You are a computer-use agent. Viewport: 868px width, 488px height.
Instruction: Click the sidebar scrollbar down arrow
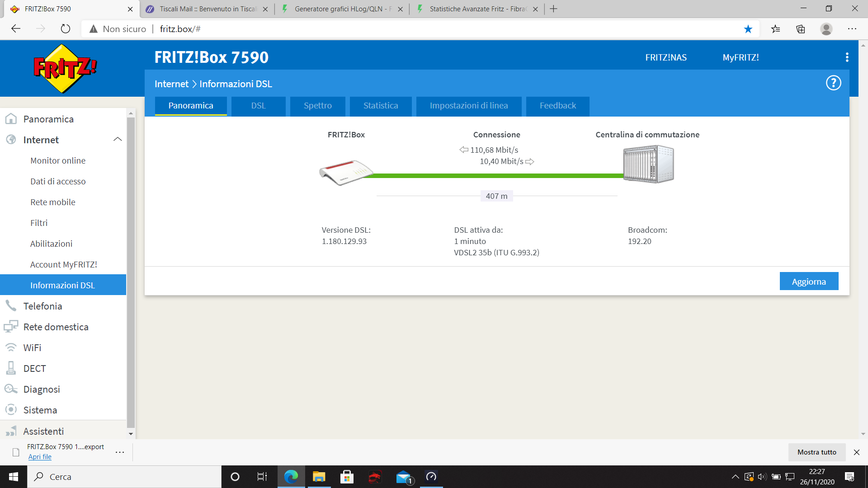[131, 434]
